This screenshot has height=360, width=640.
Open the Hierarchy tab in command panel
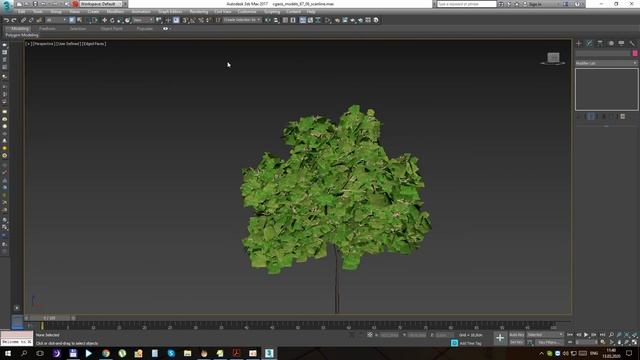click(x=600, y=43)
